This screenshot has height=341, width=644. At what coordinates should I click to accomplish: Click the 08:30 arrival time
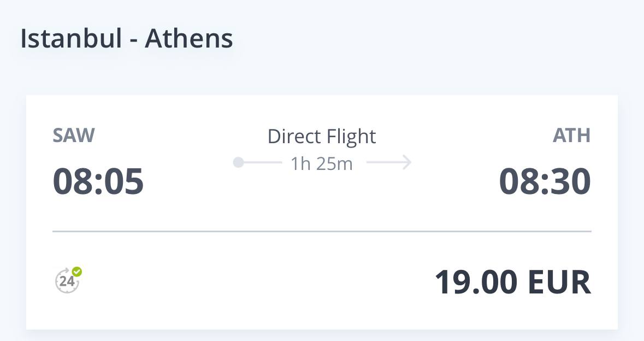tap(545, 181)
